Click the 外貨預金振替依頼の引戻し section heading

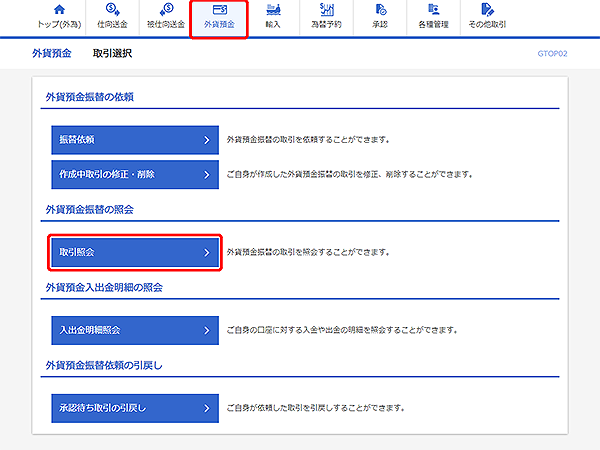tap(104, 365)
